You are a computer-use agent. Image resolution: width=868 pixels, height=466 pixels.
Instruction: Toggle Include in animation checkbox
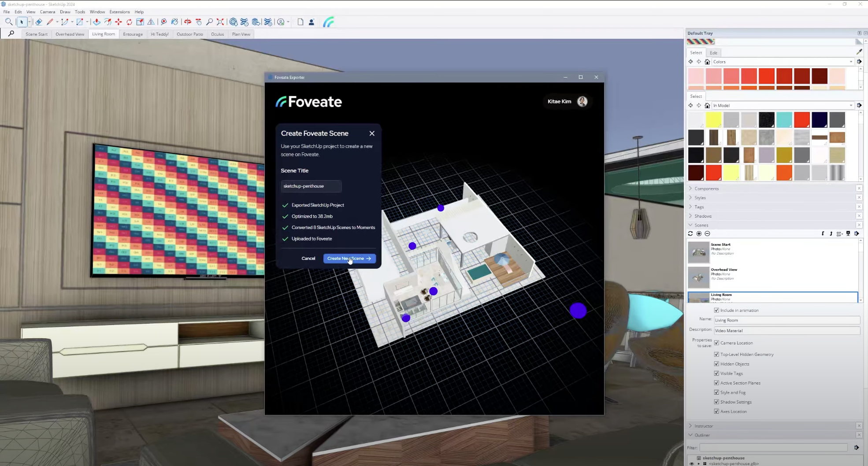point(716,310)
